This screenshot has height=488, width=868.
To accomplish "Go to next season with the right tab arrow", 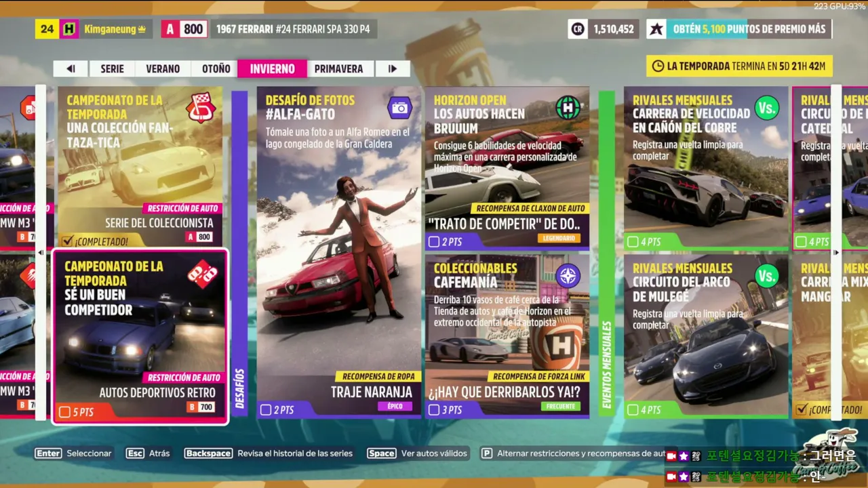I will 393,68.
